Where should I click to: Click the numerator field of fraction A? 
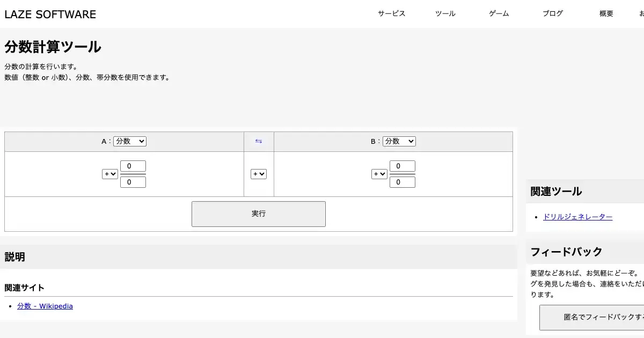pos(133,166)
